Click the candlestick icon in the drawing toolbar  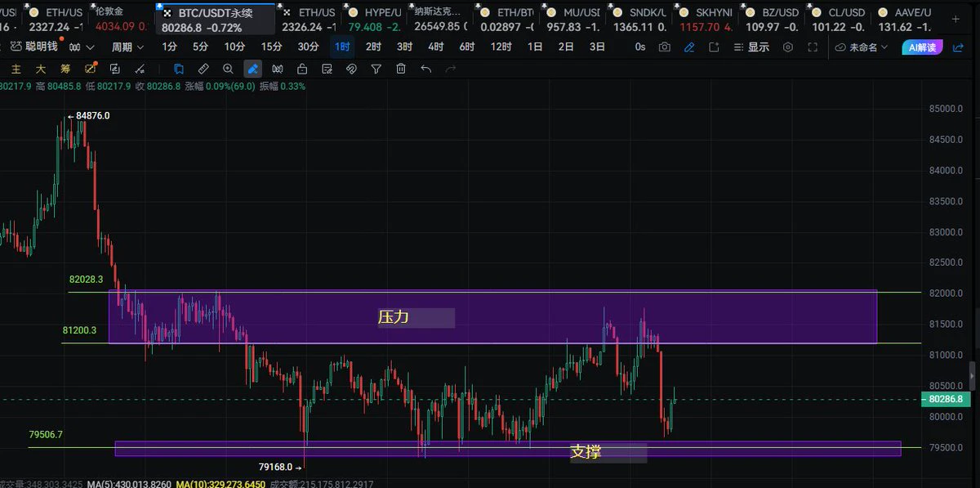point(278,69)
